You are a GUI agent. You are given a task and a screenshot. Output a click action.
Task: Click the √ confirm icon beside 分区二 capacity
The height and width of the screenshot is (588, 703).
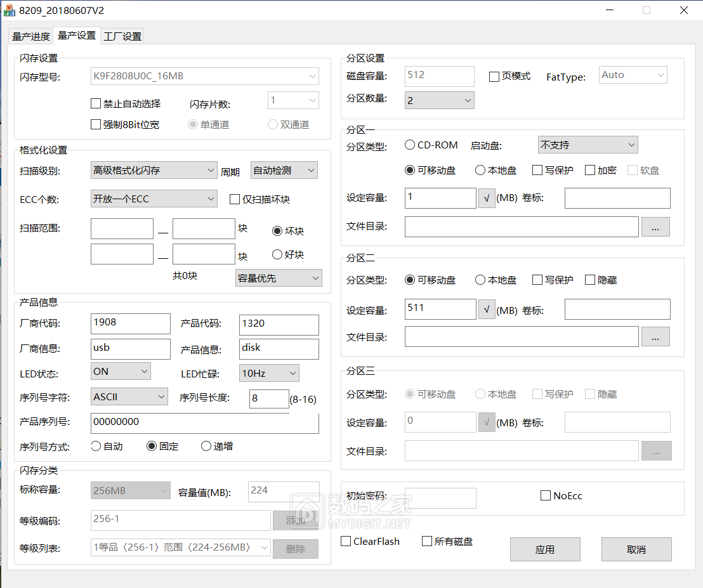coord(487,309)
